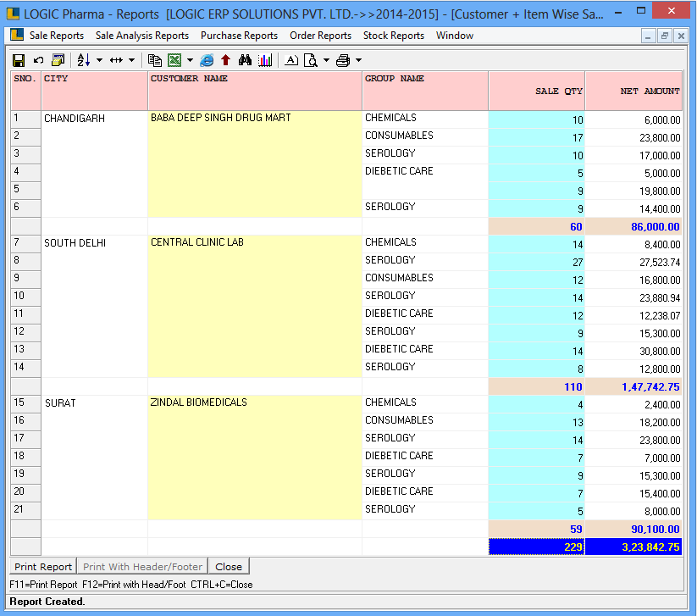Image resolution: width=697 pixels, height=616 pixels.
Task: Open the Excel export dropdown arrow
Action: (x=190, y=60)
